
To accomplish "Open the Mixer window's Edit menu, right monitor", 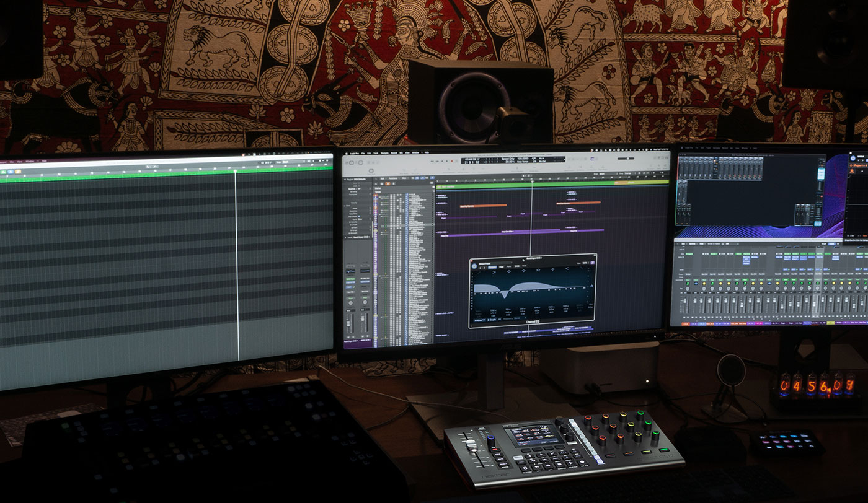I will coord(683,244).
